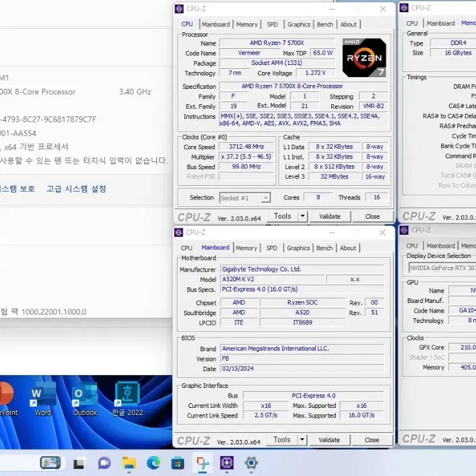Open NVIDIA GeForce RTX display device dropdown
The height and width of the screenshot is (476, 476).
point(443,268)
